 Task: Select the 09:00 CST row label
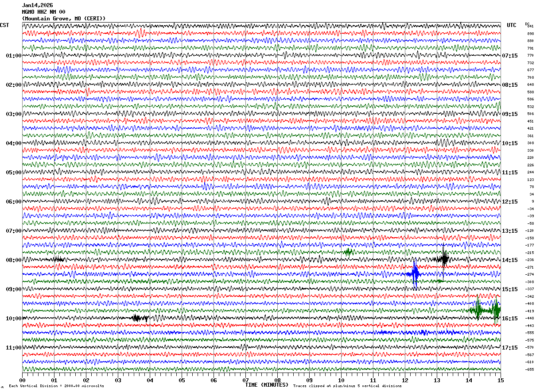tap(13, 289)
